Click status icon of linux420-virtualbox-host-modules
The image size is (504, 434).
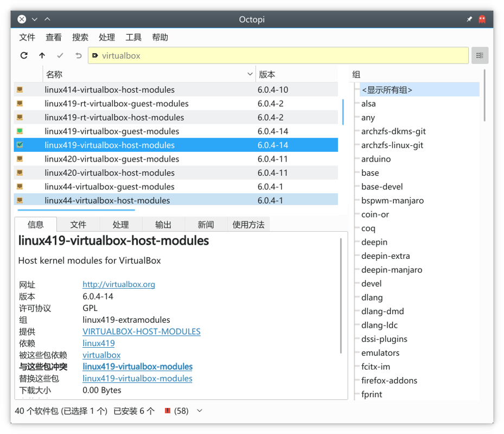tap(20, 173)
